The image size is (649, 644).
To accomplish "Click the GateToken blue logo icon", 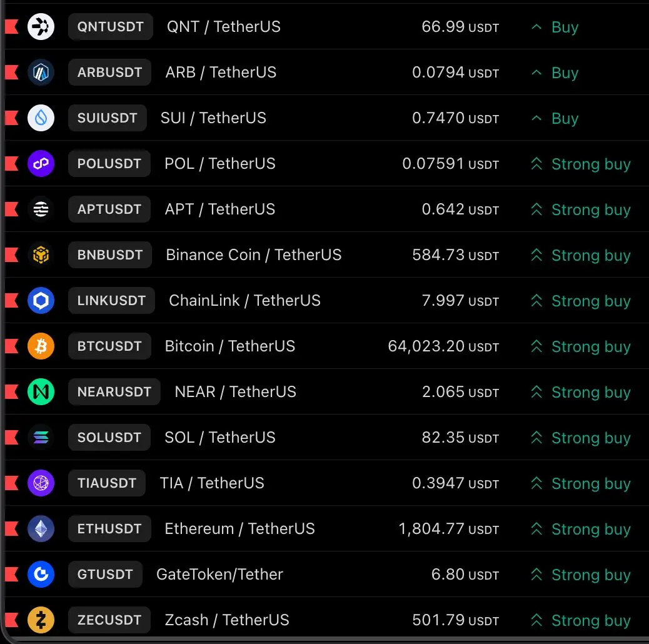I will coord(41,574).
